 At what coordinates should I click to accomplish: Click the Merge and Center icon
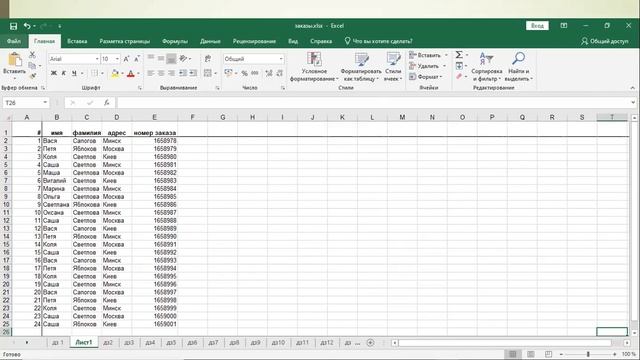[208, 73]
